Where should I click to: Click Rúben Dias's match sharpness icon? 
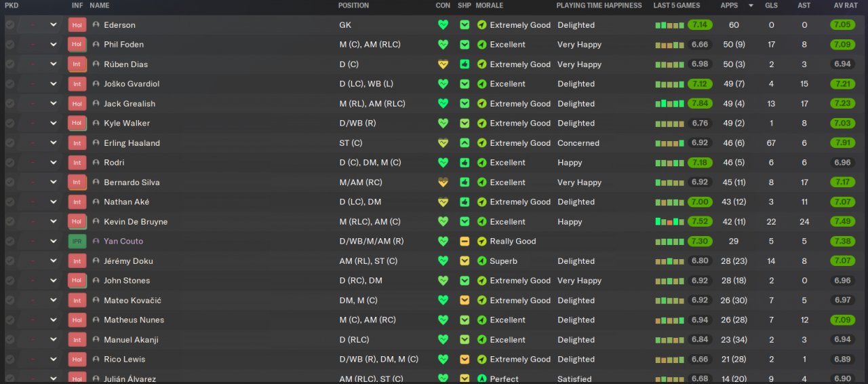click(x=465, y=64)
